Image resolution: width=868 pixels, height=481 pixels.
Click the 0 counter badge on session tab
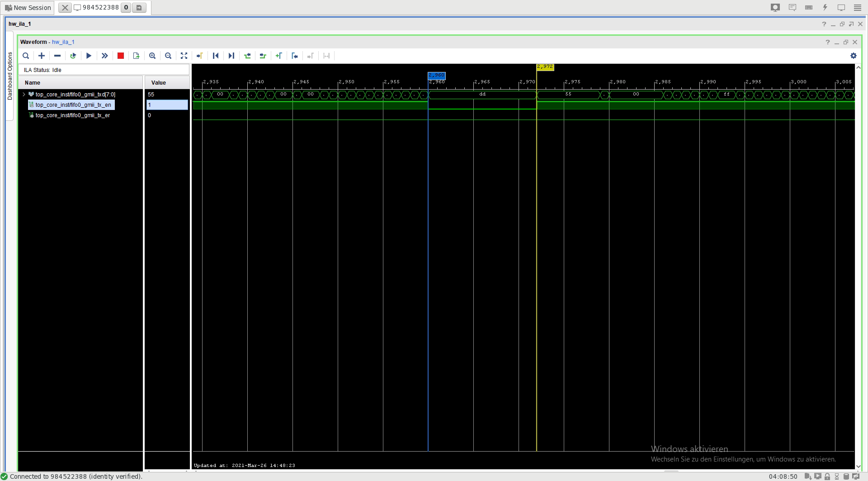tap(126, 8)
